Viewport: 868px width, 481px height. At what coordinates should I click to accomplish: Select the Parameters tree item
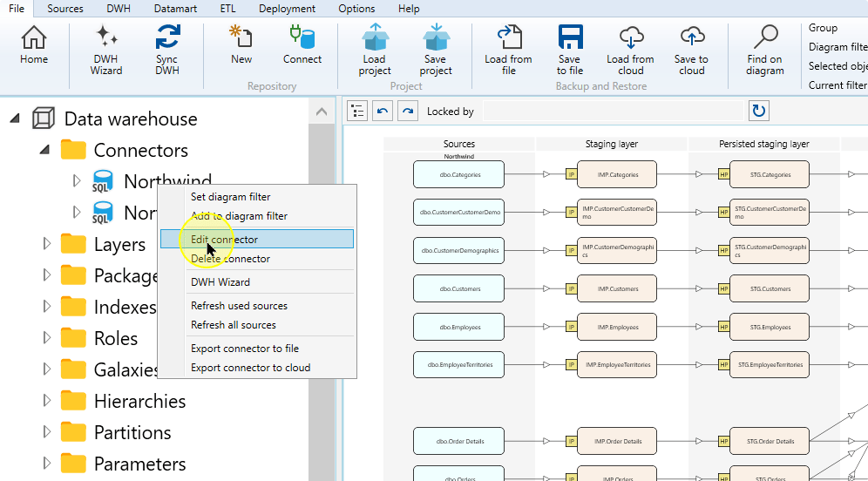[x=139, y=464]
